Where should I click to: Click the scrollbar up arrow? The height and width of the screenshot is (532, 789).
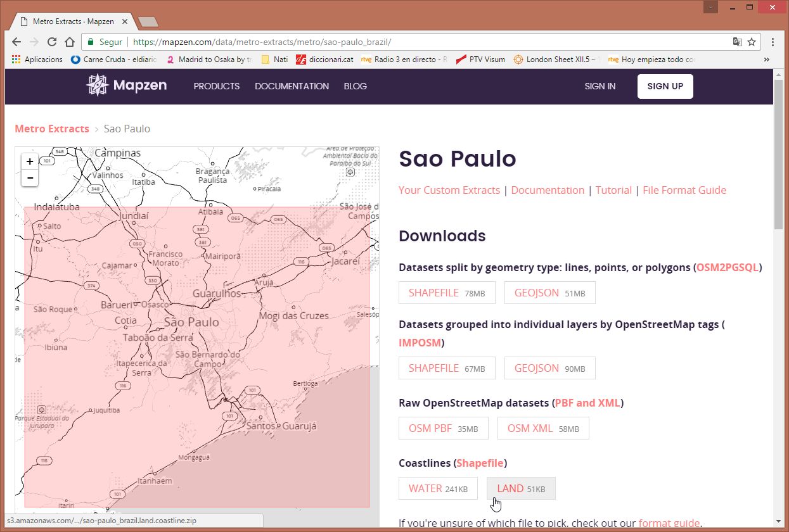click(x=779, y=73)
